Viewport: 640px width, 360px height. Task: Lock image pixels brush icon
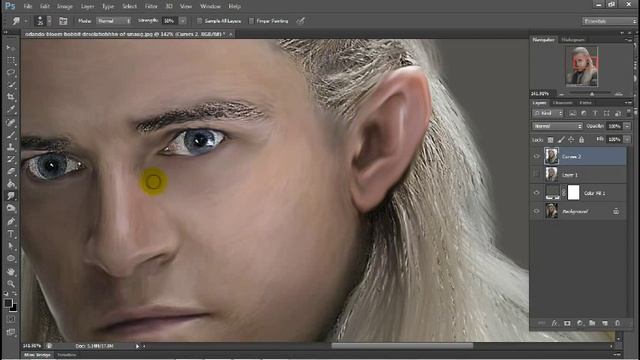click(x=561, y=140)
